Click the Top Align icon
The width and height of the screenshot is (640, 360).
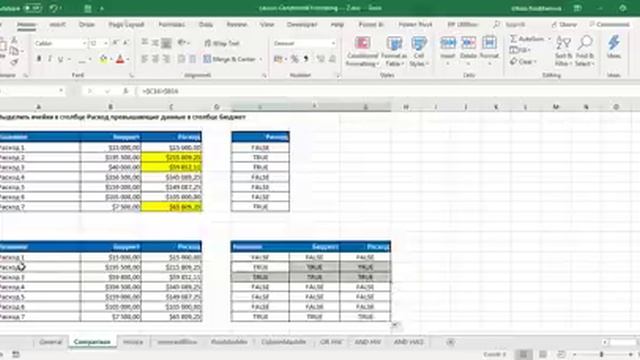click(x=144, y=43)
